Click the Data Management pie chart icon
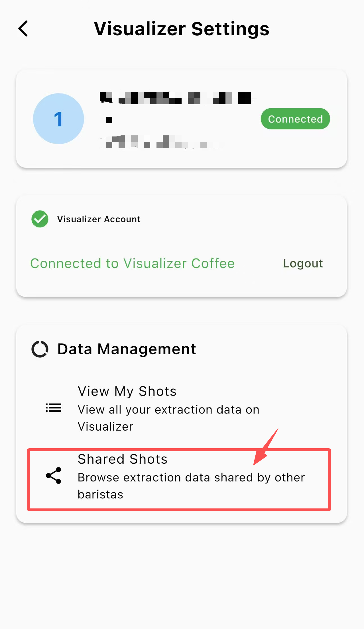This screenshot has width=364, height=629. [40, 349]
